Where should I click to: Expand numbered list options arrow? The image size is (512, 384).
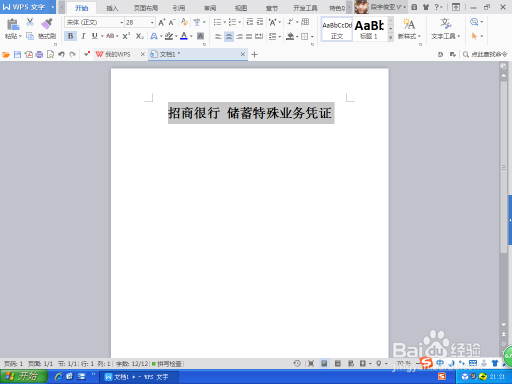(x=240, y=22)
